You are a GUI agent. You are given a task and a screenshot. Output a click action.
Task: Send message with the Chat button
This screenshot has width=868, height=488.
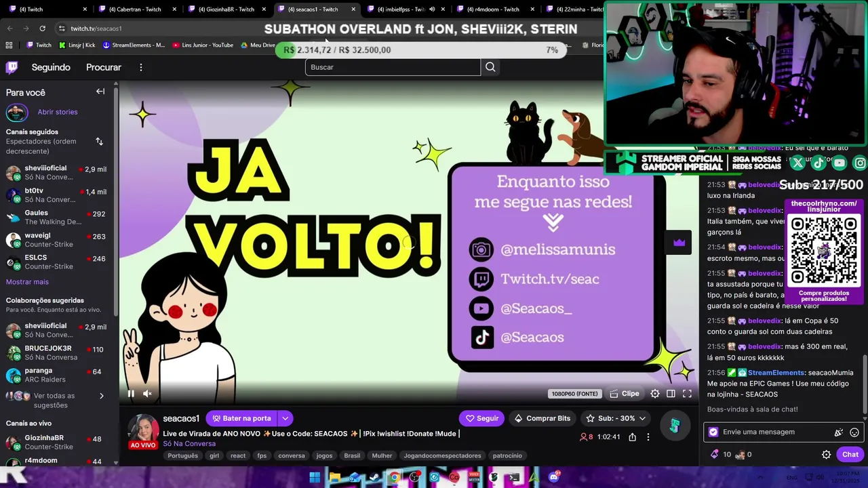click(850, 455)
